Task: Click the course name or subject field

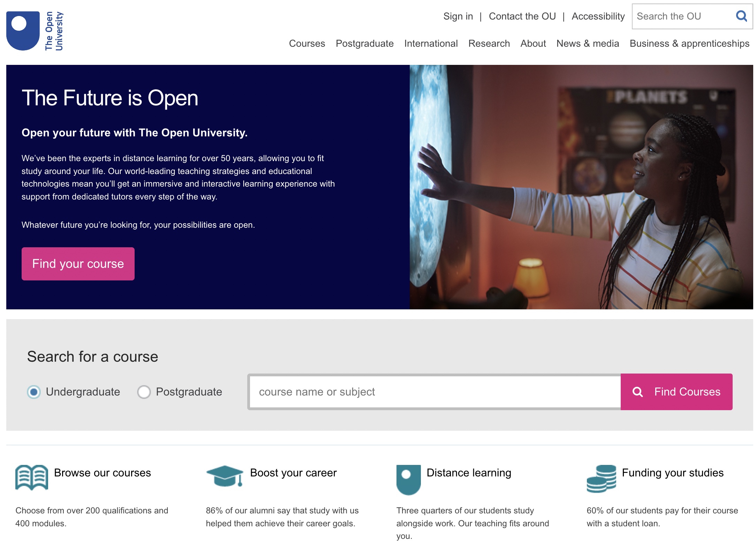Action: [x=434, y=392]
